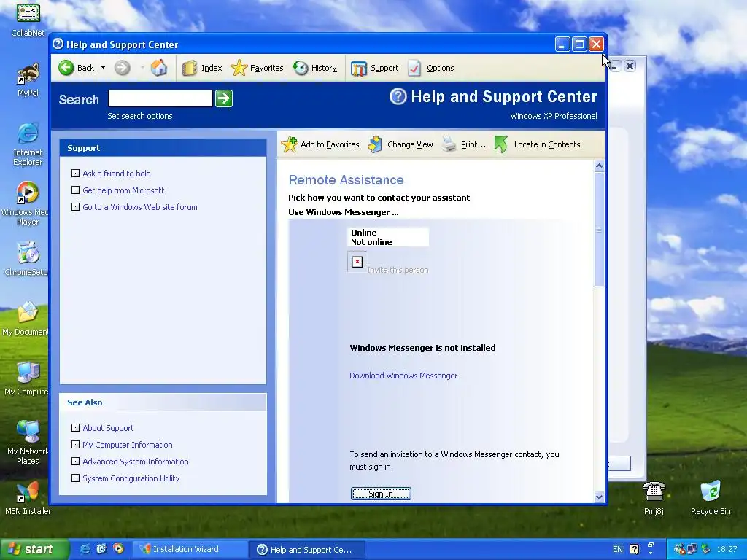Screen dimensions: 747x560
Task: Click the Sign In button
Action: [381, 494]
